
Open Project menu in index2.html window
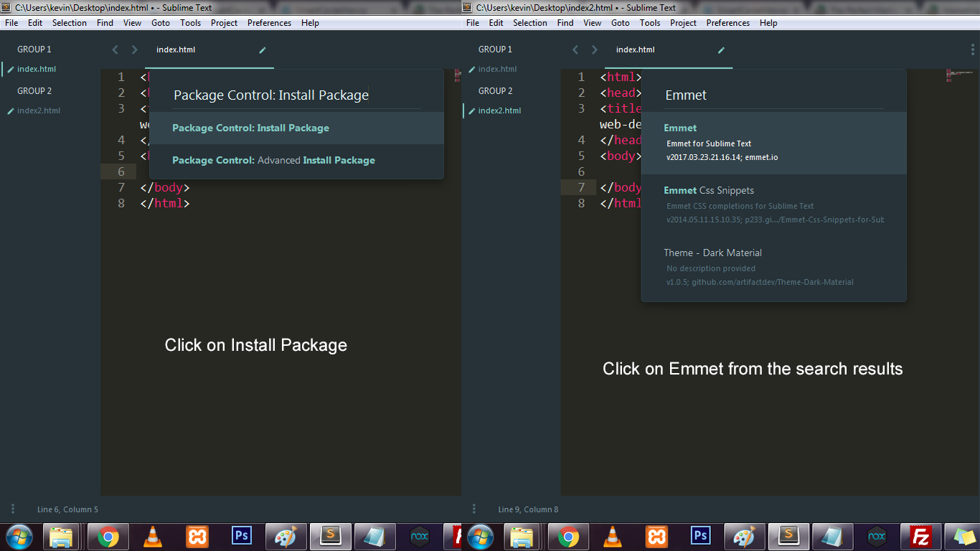684,23
